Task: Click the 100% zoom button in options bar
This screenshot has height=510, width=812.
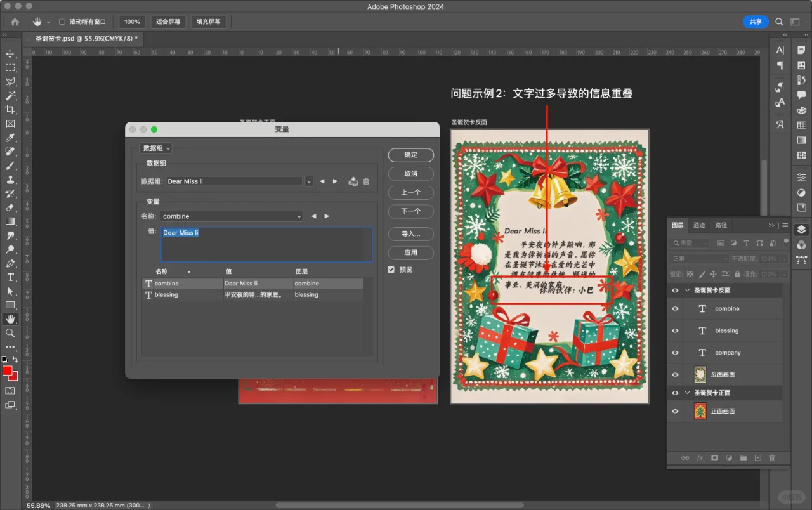Action: pos(132,22)
